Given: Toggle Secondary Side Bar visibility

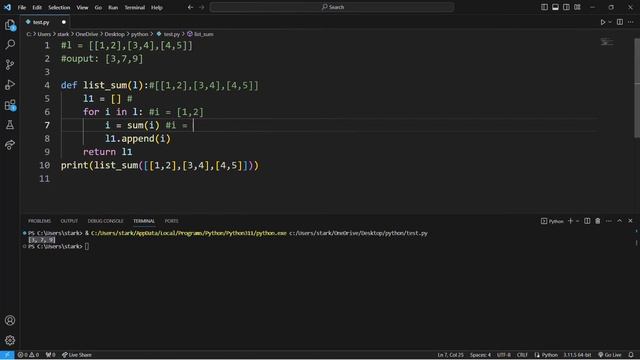Looking at the screenshot, I should [x=566, y=7].
